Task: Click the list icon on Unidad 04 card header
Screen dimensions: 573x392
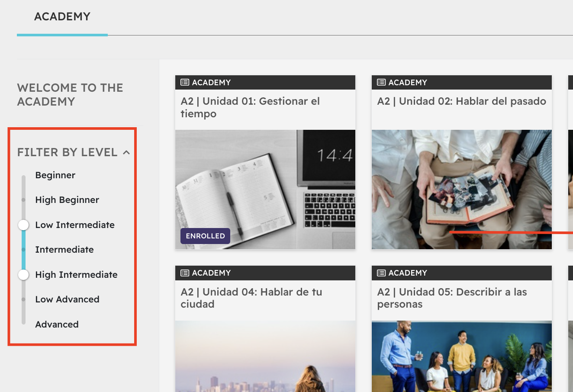Action: click(x=185, y=273)
